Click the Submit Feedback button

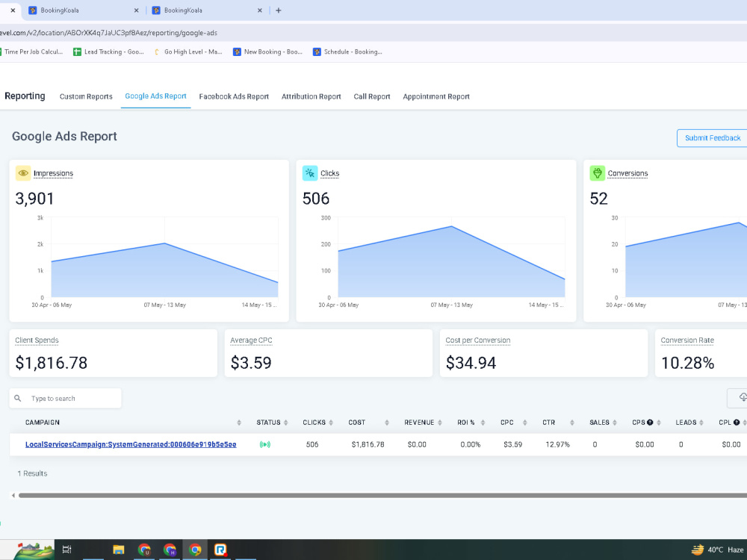coord(712,137)
